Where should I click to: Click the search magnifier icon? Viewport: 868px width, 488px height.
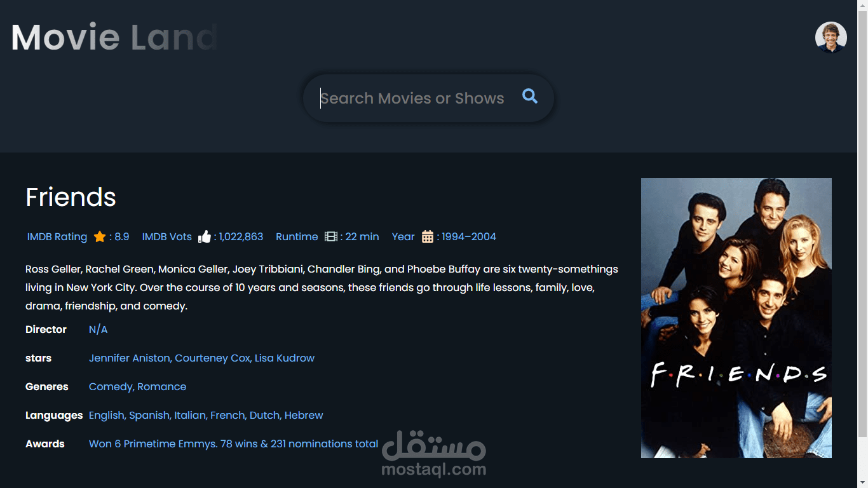[530, 97]
